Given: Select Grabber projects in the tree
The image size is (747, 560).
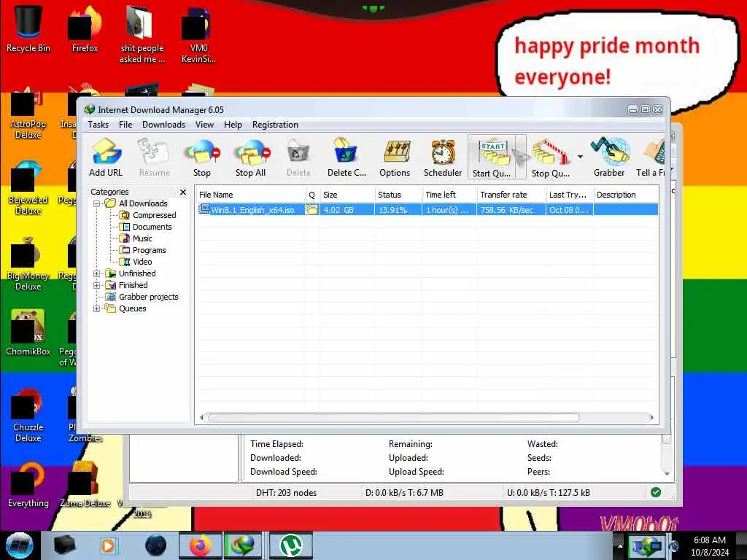Looking at the screenshot, I should tap(149, 297).
